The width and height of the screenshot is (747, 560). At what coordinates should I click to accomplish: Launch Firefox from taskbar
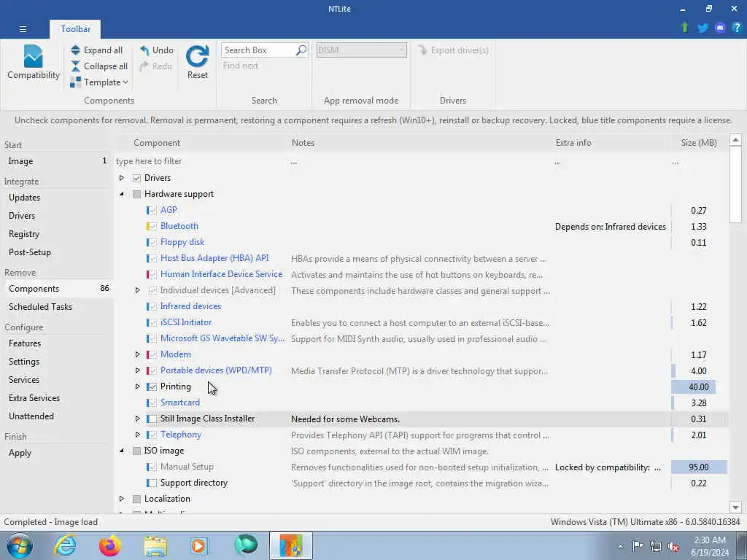click(110, 545)
